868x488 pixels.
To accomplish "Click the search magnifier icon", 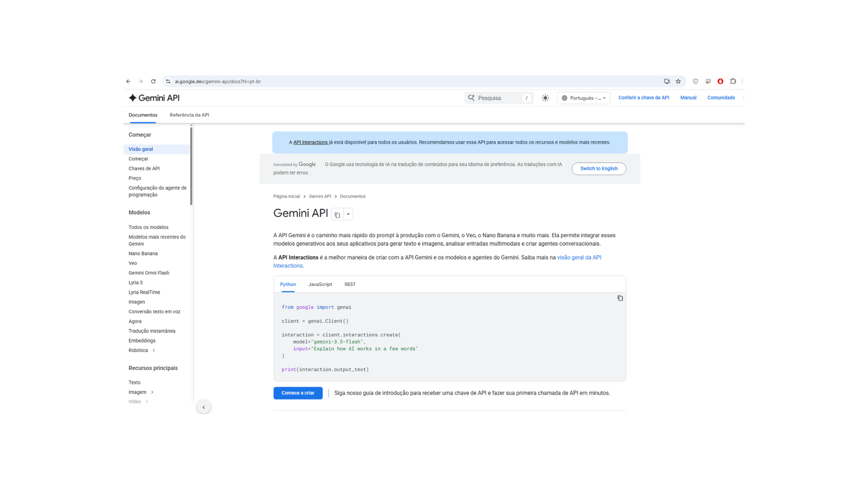I will point(472,98).
